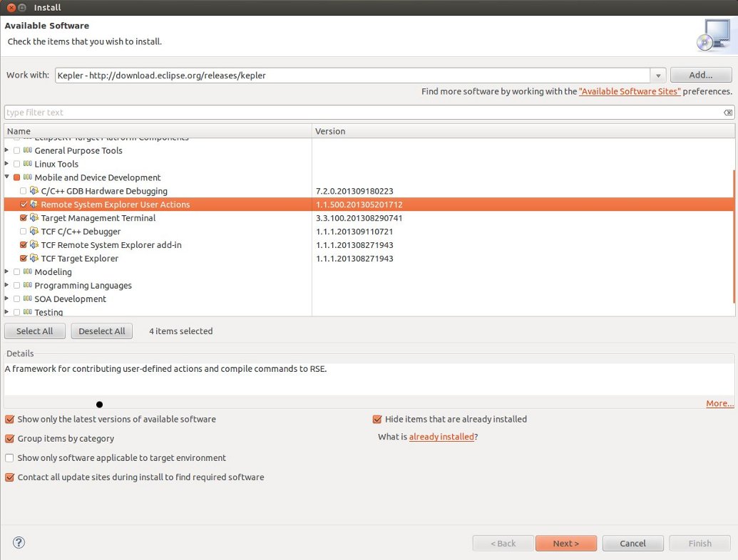Expand the Programming Languages category
Viewport: 738px width, 560px height.
tap(7, 286)
